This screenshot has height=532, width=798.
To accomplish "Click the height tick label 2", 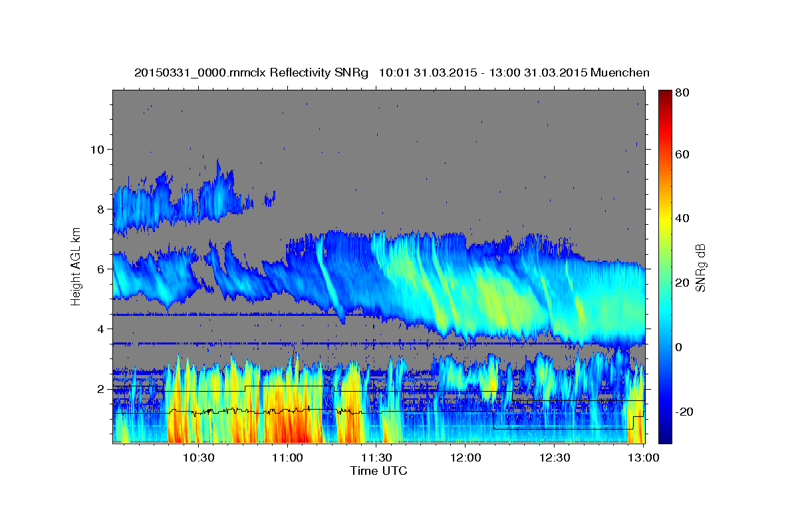I will 101,389.
